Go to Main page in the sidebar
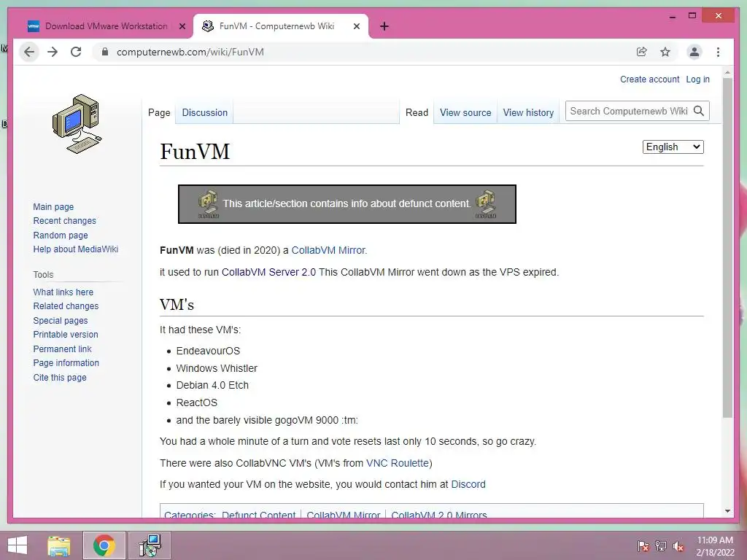Viewport: 747px width, 560px height. (53, 206)
